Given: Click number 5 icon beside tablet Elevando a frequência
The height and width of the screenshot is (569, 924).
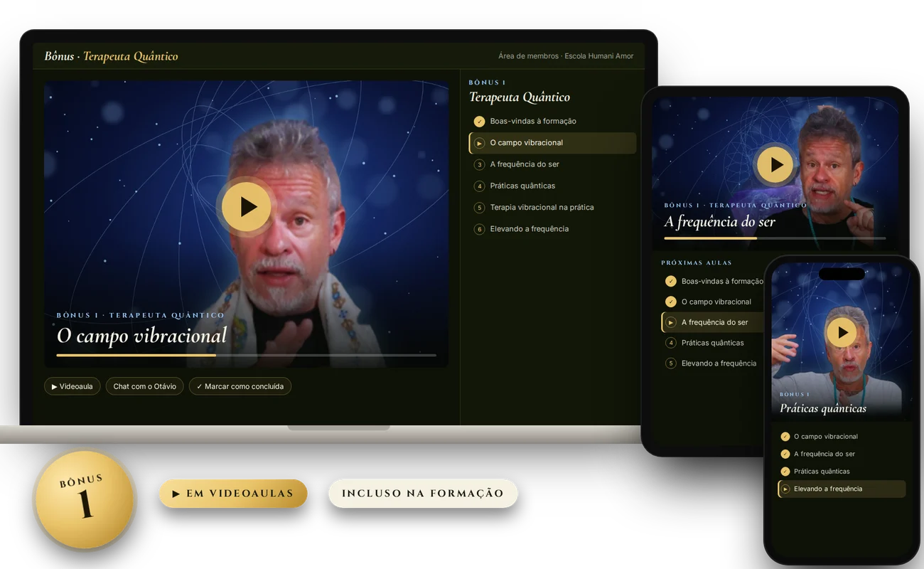Looking at the screenshot, I should pos(670,363).
